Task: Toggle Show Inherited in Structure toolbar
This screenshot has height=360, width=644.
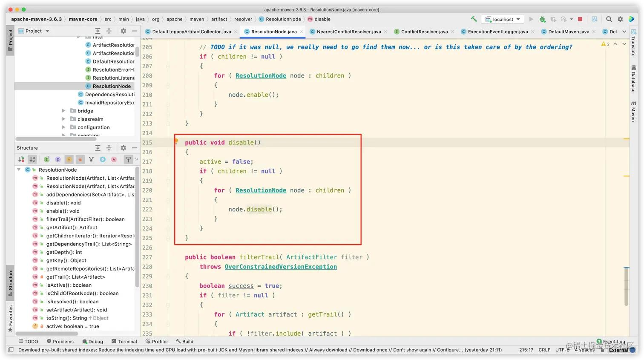Action: (x=47, y=159)
